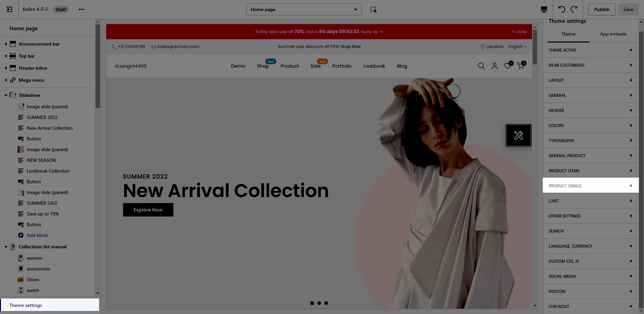Expand the PRODUCT SINGLE settings group

[591, 186]
